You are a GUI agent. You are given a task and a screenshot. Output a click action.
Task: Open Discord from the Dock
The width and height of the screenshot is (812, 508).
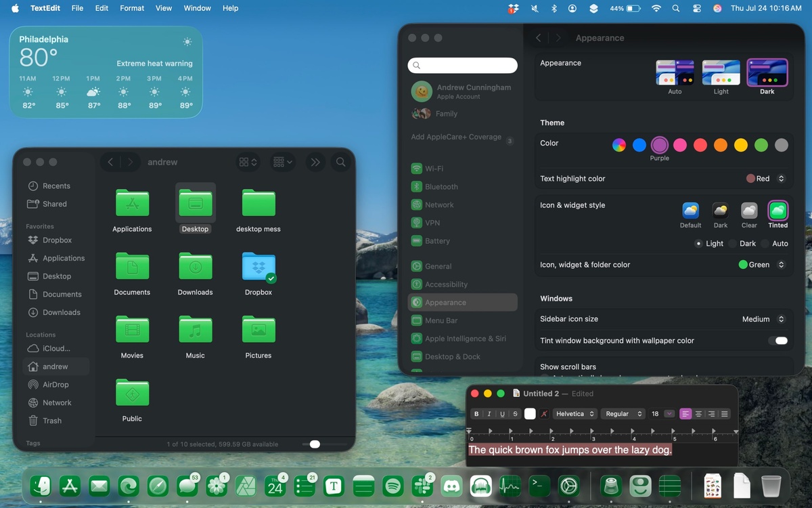[451, 486]
